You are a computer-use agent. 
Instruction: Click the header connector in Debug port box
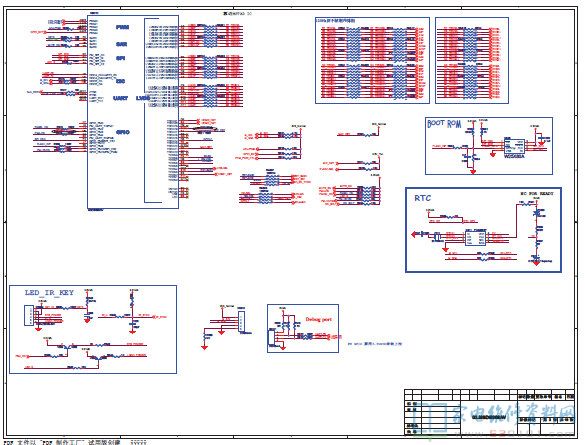click(x=271, y=338)
